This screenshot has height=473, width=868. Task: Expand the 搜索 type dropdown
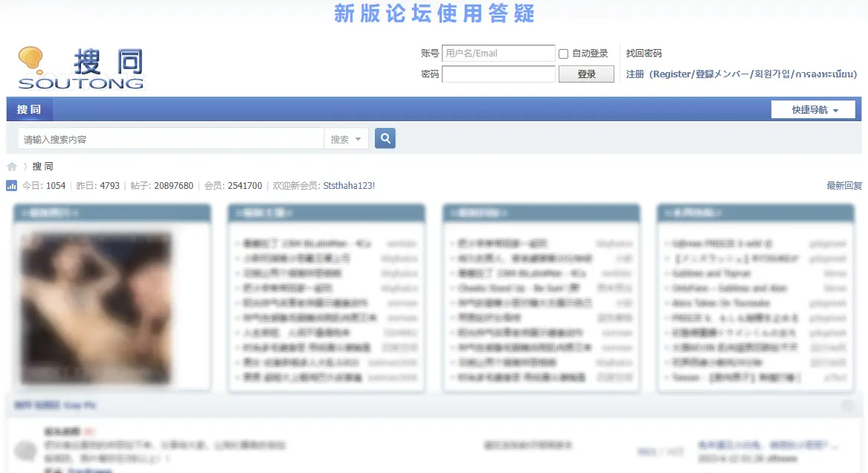click(347, 139)
